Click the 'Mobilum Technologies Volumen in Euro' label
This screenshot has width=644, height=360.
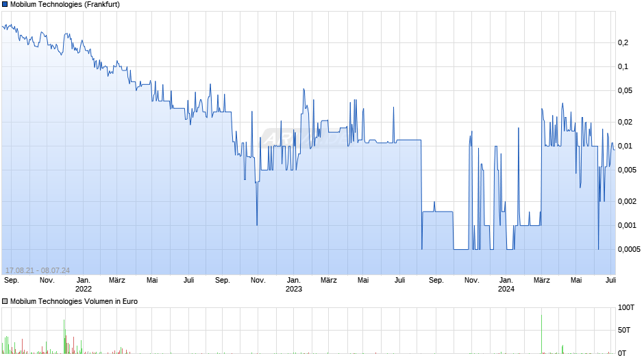click(74, 301)
